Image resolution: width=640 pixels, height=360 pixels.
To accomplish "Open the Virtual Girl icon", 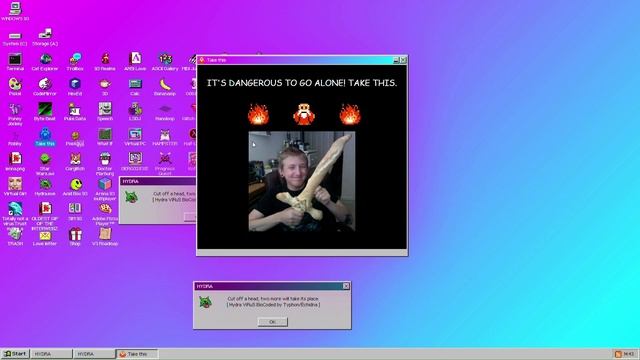I will click(x=15, y=187).
